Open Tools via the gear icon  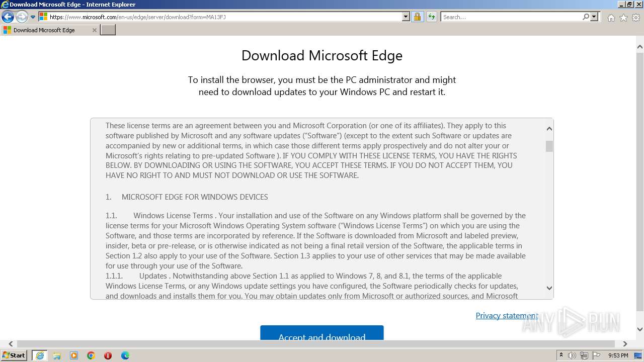tap(636, 18)
